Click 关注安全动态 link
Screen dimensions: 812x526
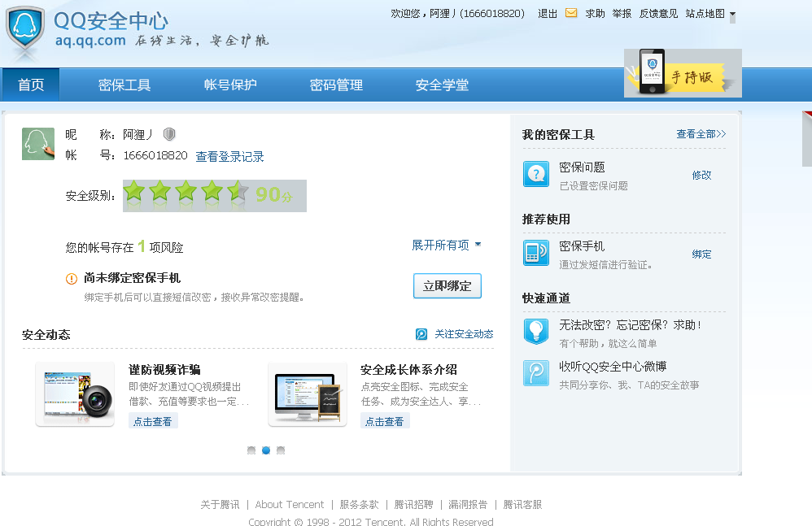tap(464, 334)
